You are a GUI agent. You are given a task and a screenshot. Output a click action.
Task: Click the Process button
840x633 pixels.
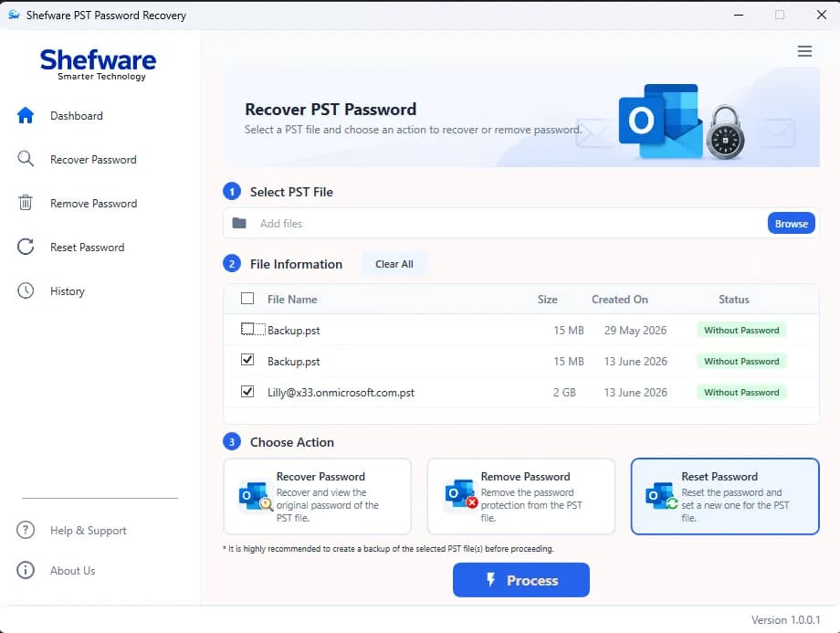pyautogui.click(x=520, y=580)
